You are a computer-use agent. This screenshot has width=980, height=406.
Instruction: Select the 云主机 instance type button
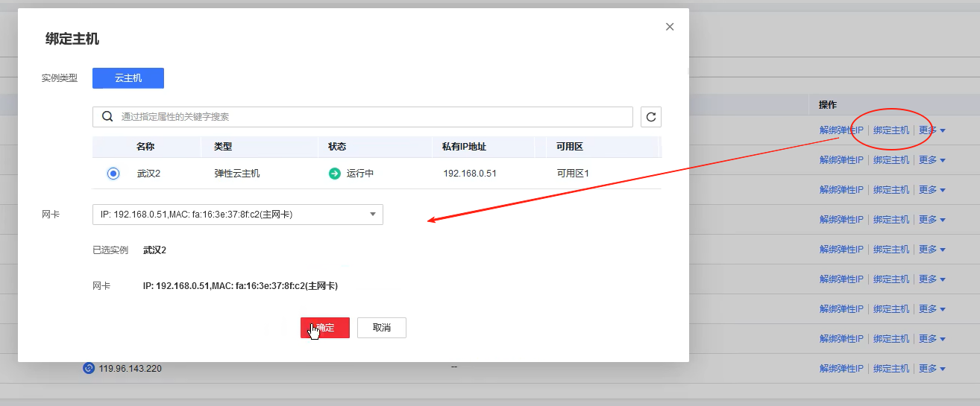(x=128, y=78)
